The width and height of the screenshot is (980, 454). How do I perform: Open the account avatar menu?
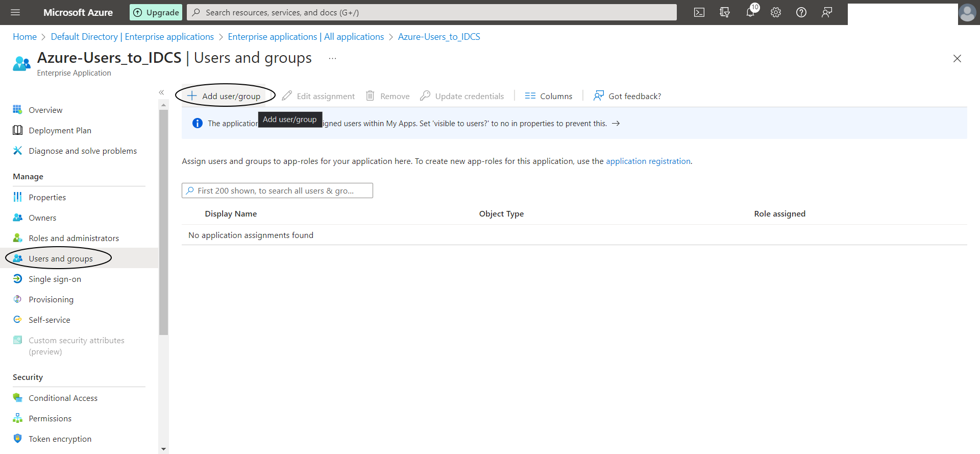pyautogui.click(x=967, y=12)
